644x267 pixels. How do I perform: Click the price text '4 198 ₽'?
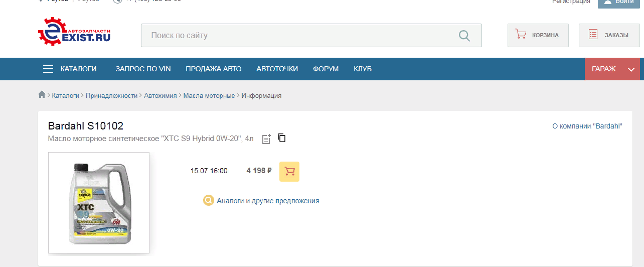tap(259, 171)
